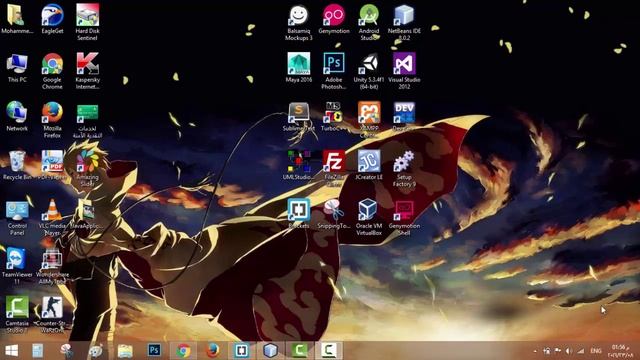Open the Amazing Slider desktop icon

click(x=87, y=168)
